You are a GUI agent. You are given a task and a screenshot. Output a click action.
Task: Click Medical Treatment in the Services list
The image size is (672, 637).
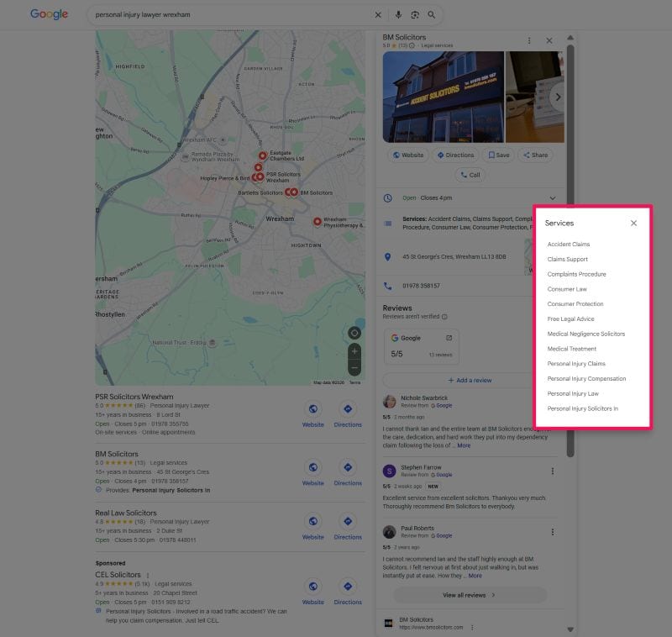[x=572, y=349]
